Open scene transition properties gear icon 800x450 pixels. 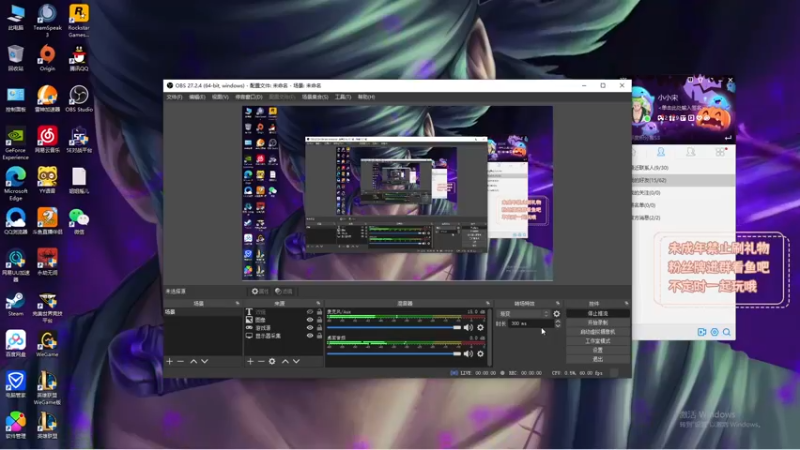click(557, 314)
